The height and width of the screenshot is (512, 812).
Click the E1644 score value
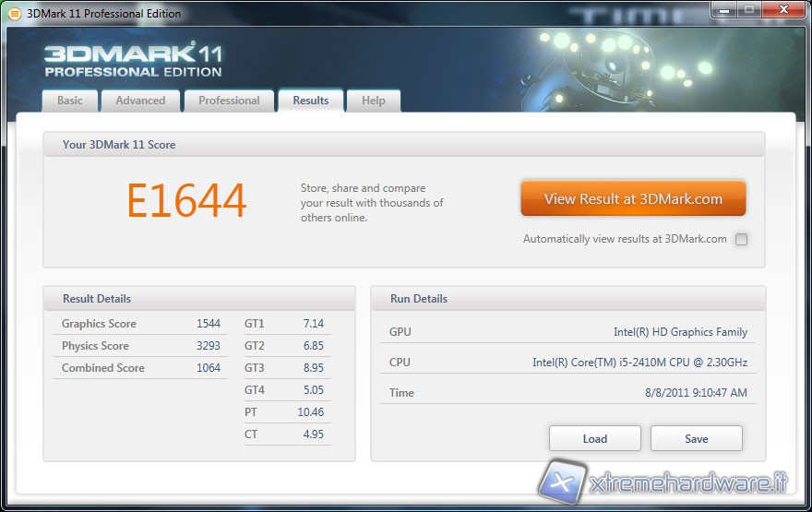pyautogui.click(x=186, y=201)
